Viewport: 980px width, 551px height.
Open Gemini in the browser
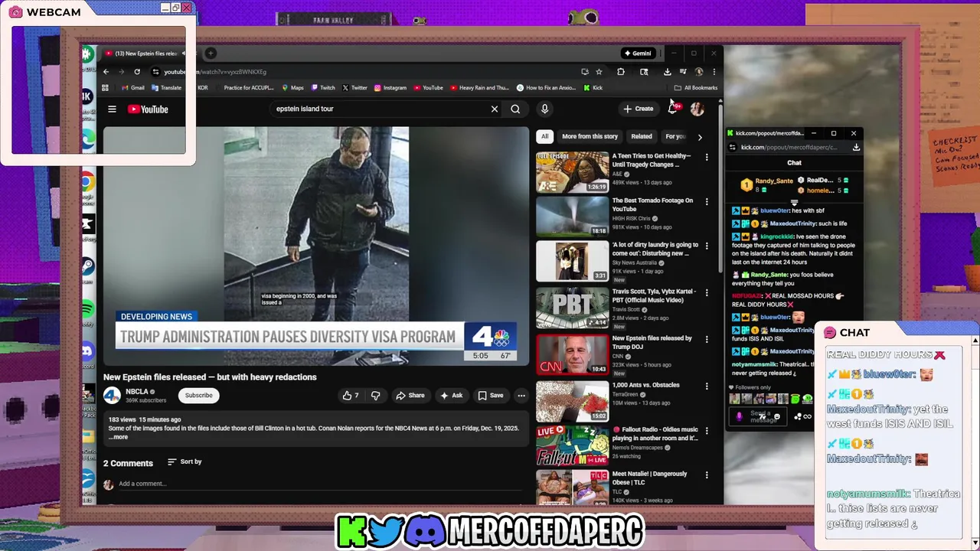[638, 54]
